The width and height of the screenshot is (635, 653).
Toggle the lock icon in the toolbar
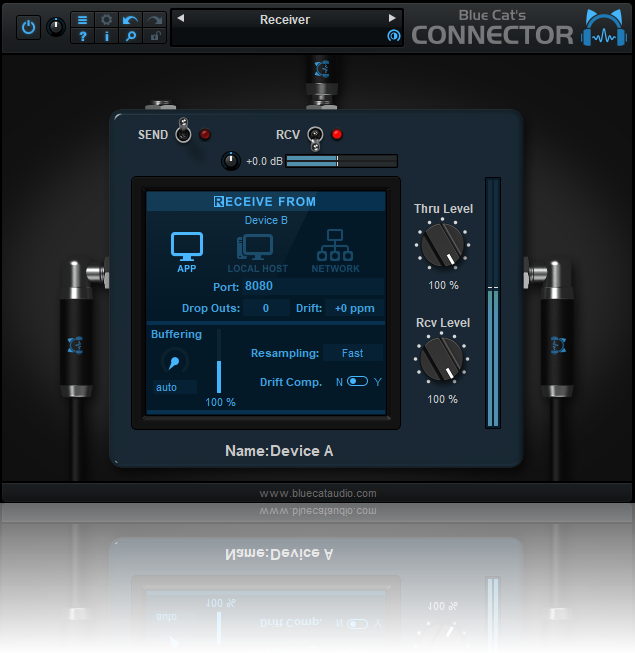(x=154, y=36)
